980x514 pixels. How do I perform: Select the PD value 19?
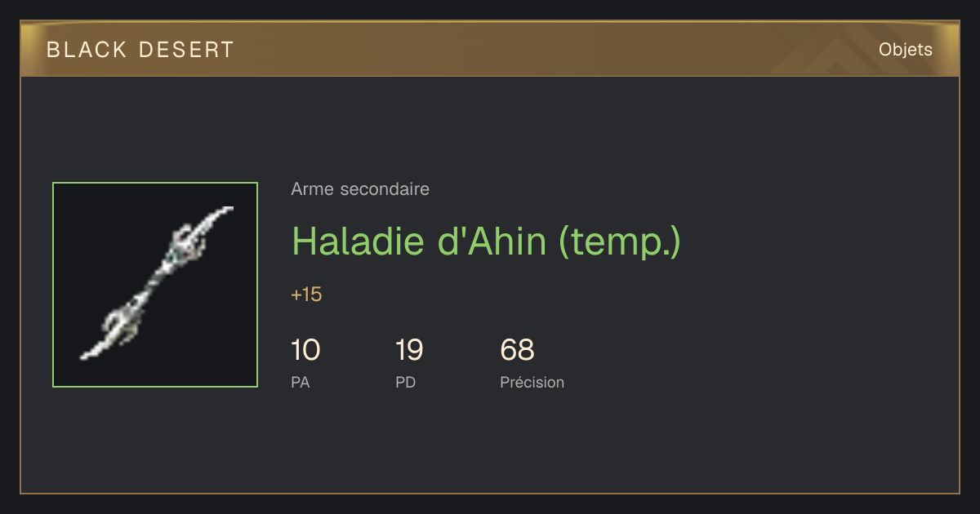click(409, 350)
